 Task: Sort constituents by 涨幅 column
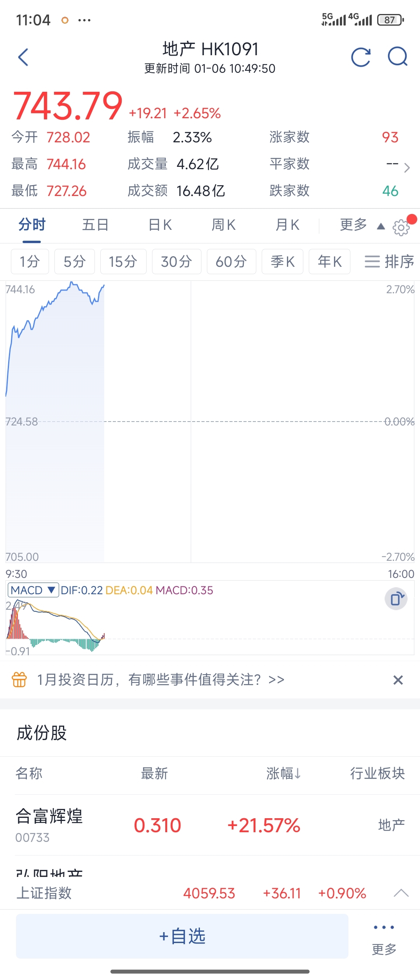coord(283,773)
